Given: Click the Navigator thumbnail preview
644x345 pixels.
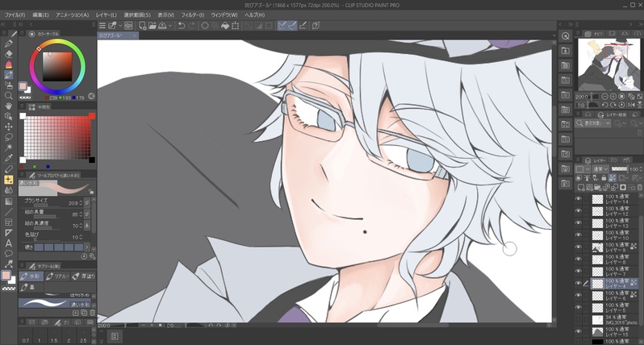Looking at the screenshot, I should tap(609, 64).
